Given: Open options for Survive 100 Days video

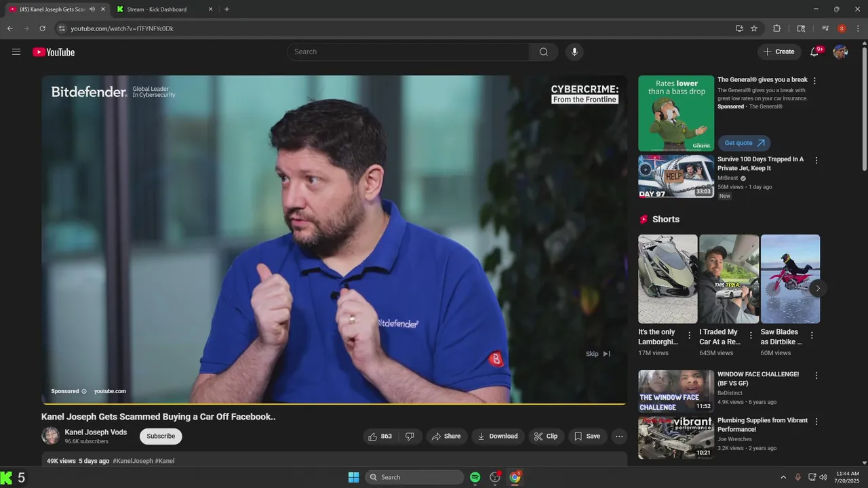Looking at the screenshot, I should tap(816, 161).
